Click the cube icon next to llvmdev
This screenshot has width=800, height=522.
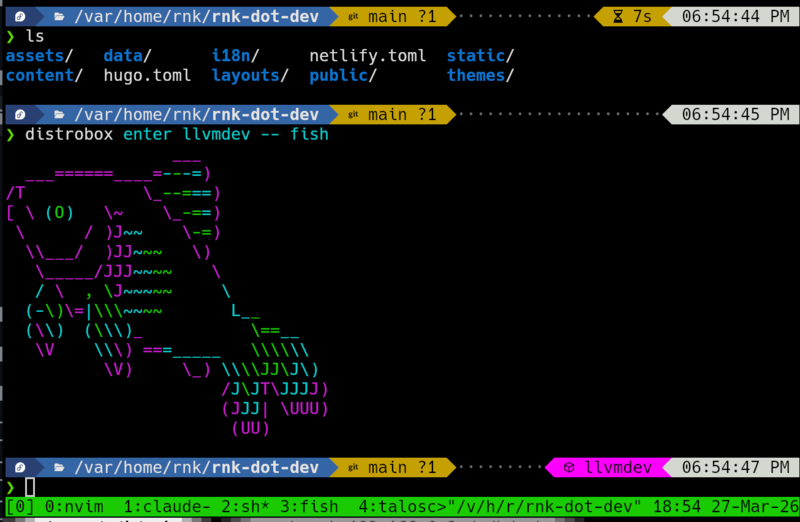(568, 467)
